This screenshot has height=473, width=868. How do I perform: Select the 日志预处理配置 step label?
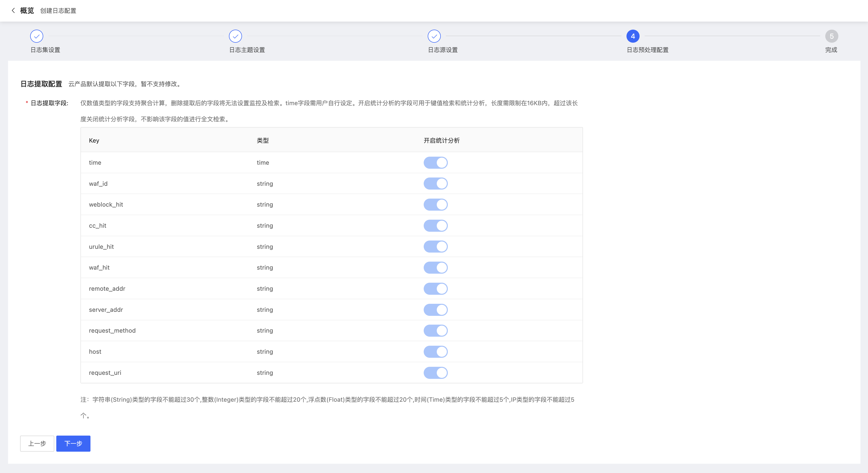click(647, 50)
